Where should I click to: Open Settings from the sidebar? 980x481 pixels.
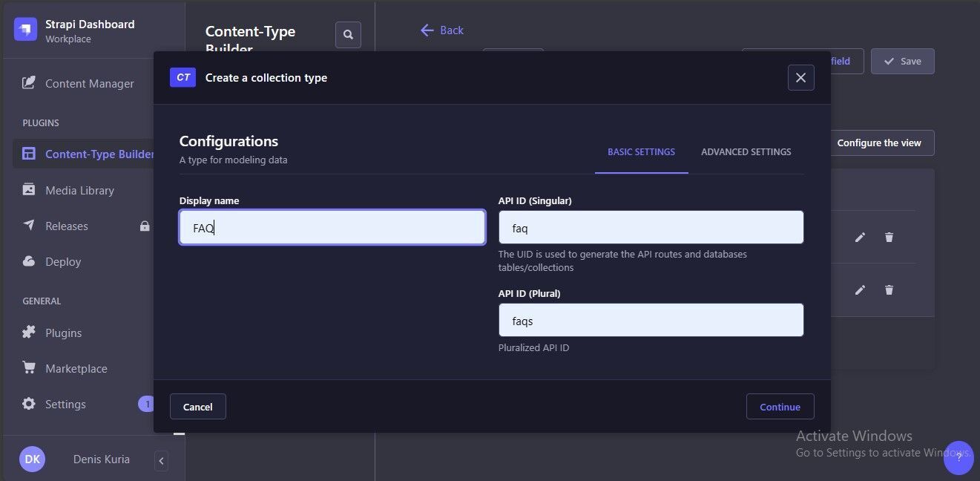click(65, 405)
